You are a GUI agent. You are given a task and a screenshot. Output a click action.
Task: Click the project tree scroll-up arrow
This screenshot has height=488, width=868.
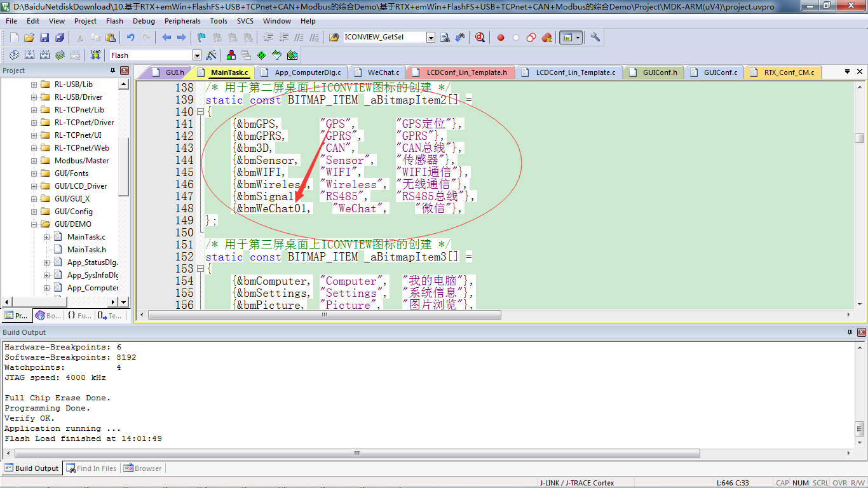coord(123,85)
